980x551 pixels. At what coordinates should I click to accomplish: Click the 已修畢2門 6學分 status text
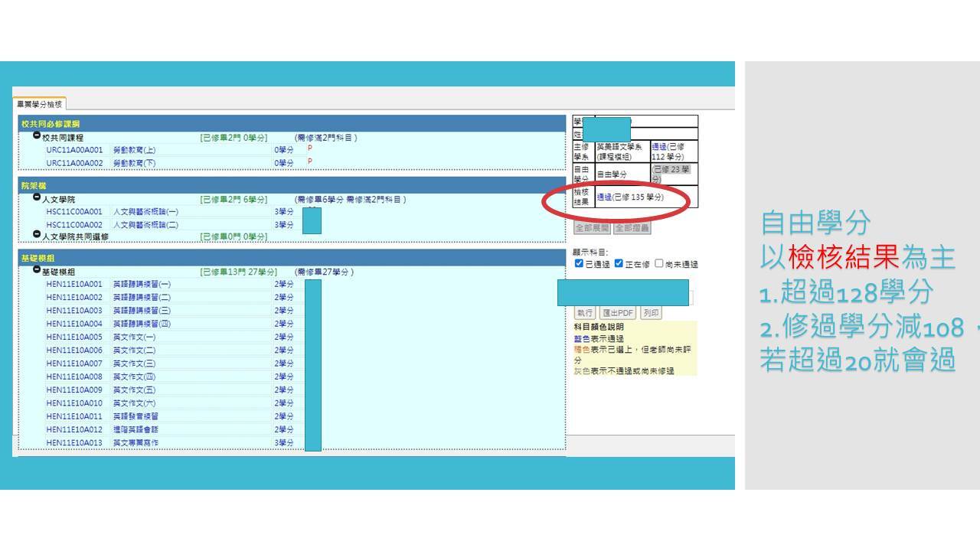pyautogui.click(x=234, y=200)
